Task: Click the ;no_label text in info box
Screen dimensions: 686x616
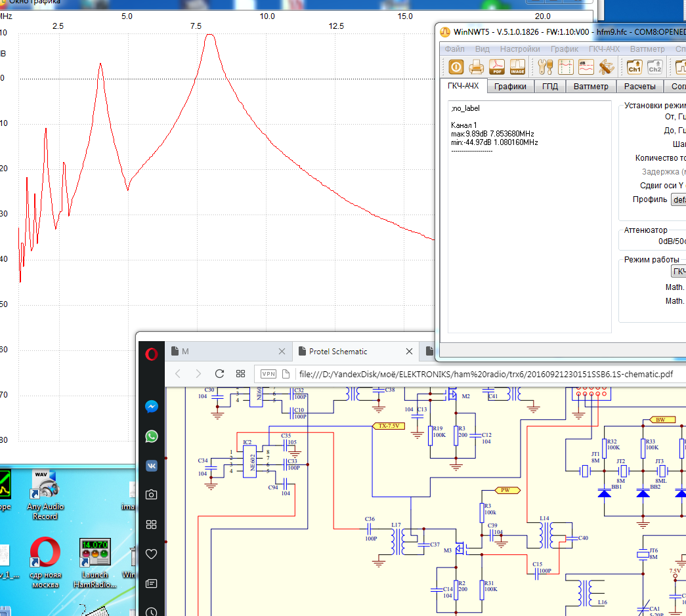Action: click(465, 108)
